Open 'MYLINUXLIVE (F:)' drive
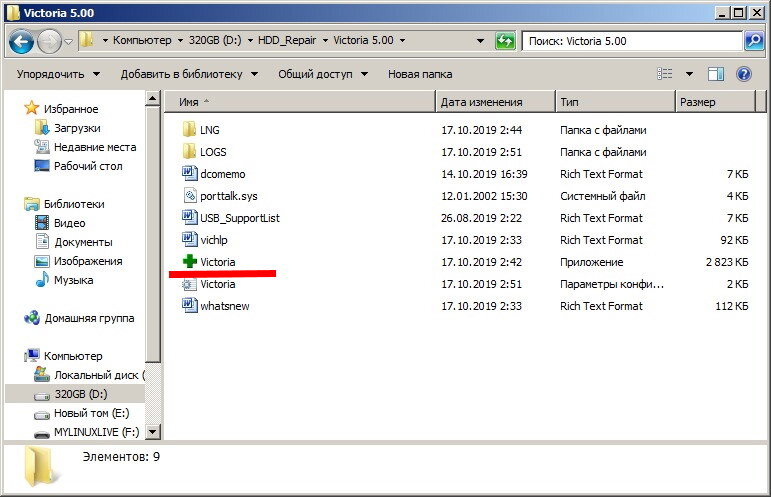 (x=96, y=432)
